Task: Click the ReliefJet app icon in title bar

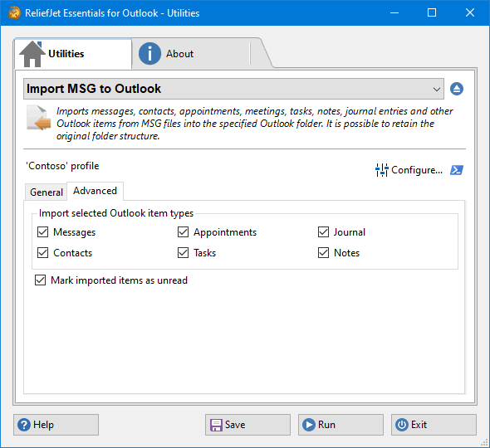Action: (x=14, y=13)
